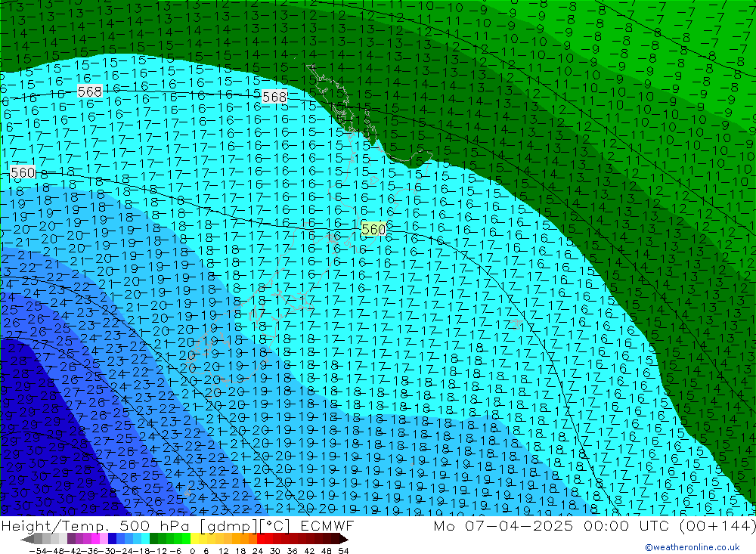The height and width of the screenshot is (554, 756).
Task: Pick the orange swatch at 18 on legend
Action: (245, 539)
